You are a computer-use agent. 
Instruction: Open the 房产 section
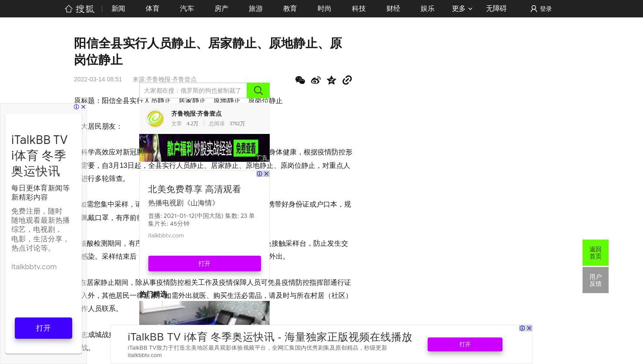click(221, 9)
